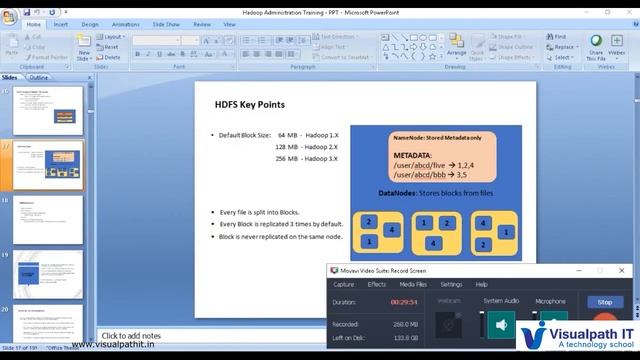
Task: Click the Share This File icon
Action: (x=596, y=48)
